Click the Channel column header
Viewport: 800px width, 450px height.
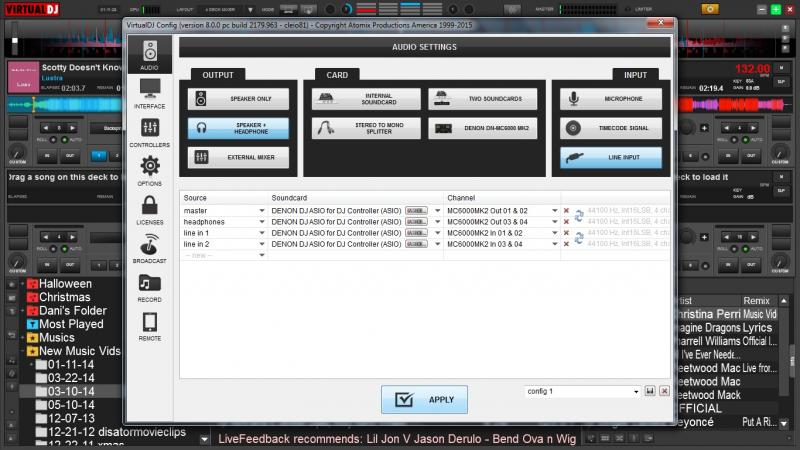pyautogui.click(x=461, y=198)
